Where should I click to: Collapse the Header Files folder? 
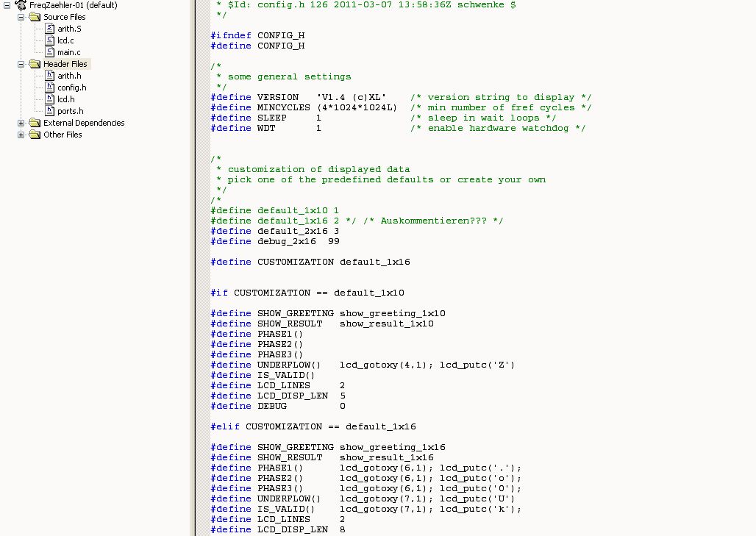[21, 64]
